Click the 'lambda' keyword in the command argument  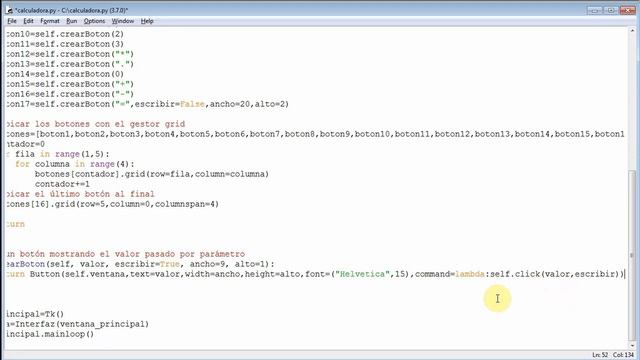(x=470, y=274)
